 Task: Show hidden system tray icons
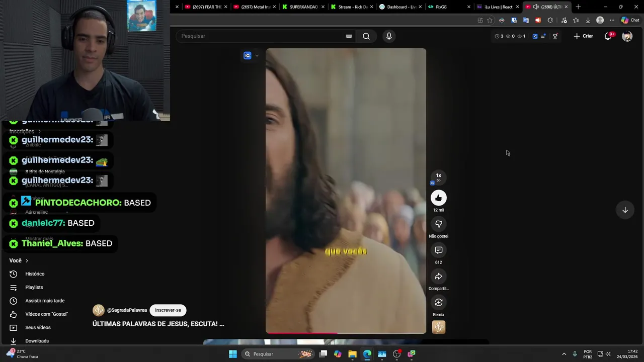pos(564,354)
